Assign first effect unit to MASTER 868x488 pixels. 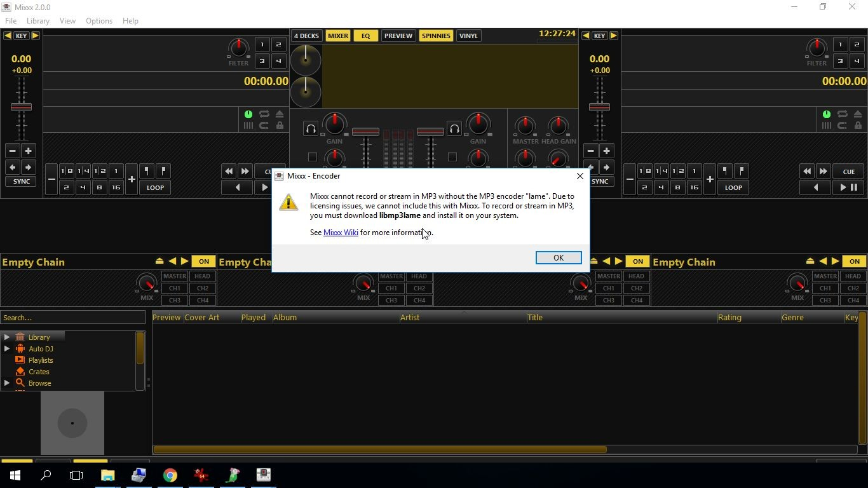[175, 276]
